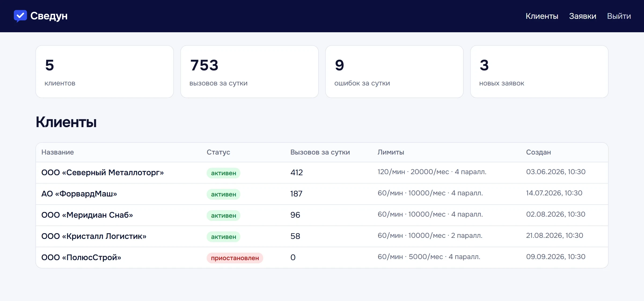Click the date 09.09.2026, 10:30
This screenshot has width=644, height=301.
pyautogui.click(x=556, y=257)
